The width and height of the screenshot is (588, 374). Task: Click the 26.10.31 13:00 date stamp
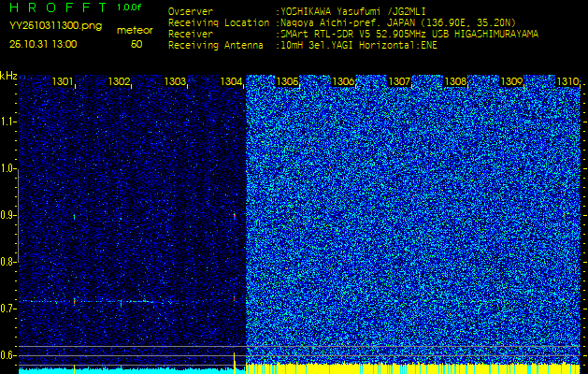[43, 44]
